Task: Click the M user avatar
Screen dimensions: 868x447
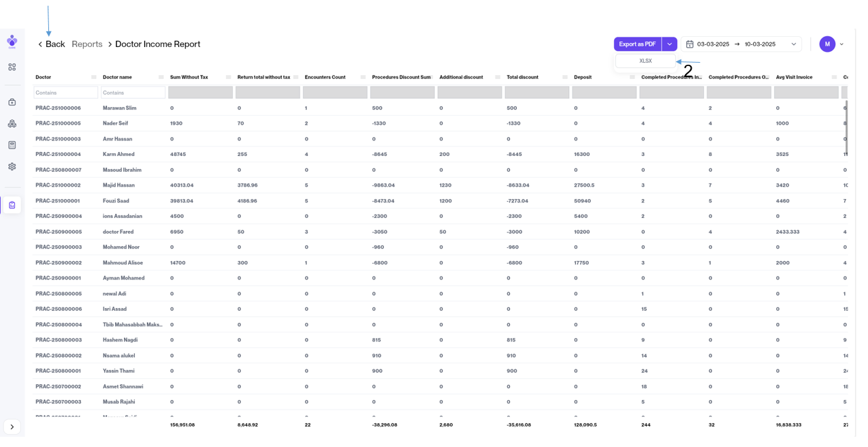Action: point(827,44)
